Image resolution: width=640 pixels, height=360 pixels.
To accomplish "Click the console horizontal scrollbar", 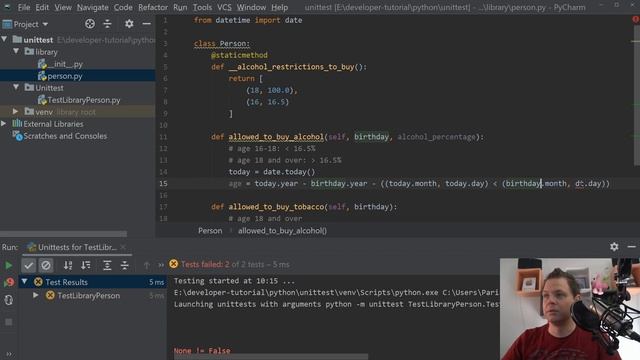I will 271,357.
